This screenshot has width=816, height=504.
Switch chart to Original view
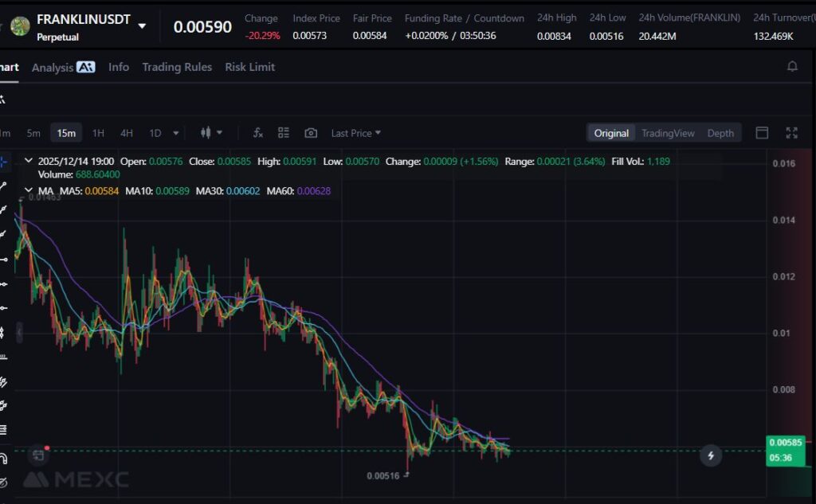(x=611, y=133)
